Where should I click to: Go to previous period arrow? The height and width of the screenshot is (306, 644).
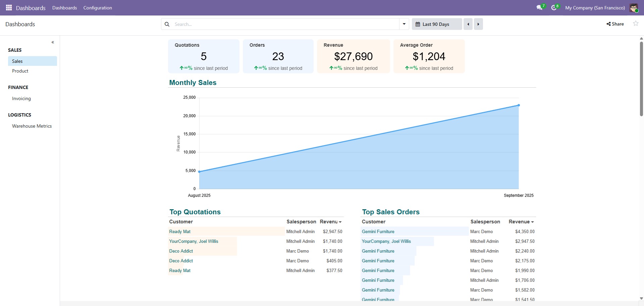click(468, 24)
